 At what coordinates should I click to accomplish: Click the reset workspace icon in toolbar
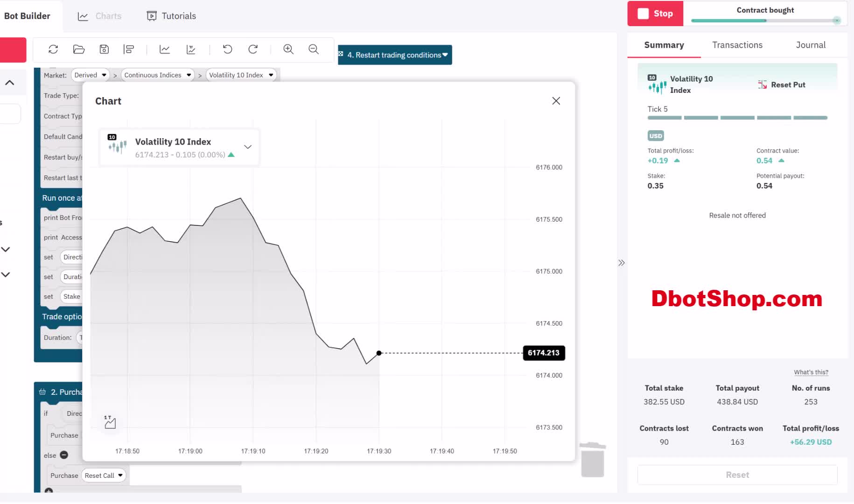click(x=53, y=49)
